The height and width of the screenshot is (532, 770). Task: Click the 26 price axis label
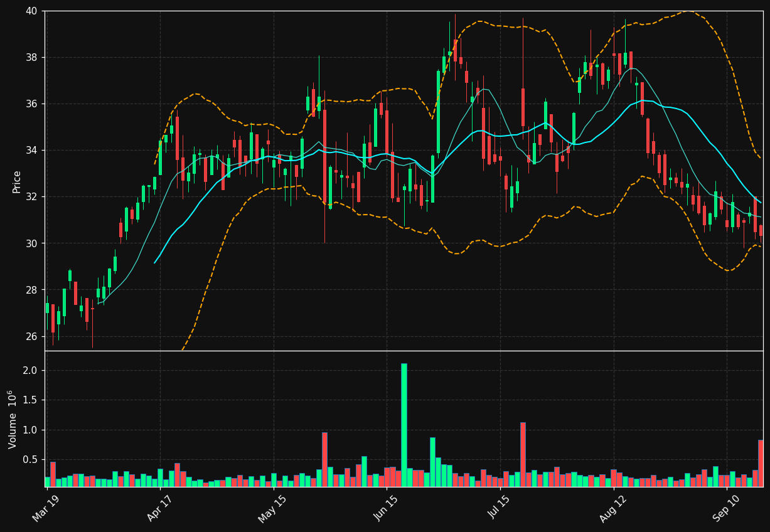[31, 336]
